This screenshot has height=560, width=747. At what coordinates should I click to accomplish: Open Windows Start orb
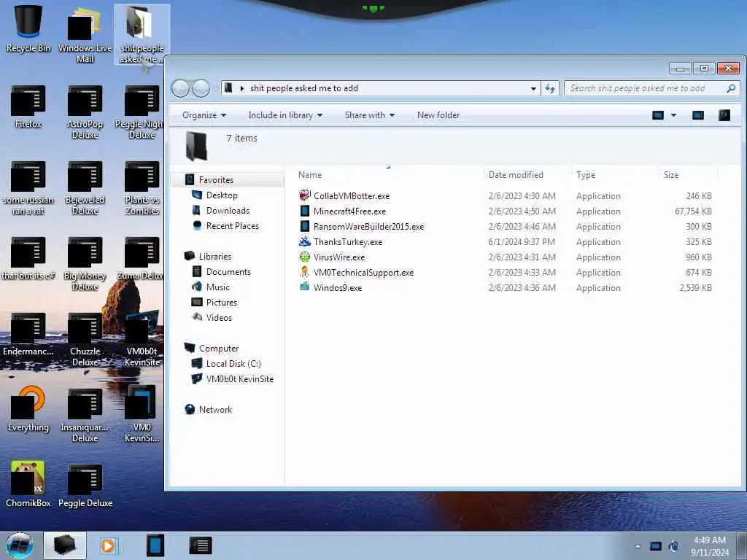[x=20, y=545]
